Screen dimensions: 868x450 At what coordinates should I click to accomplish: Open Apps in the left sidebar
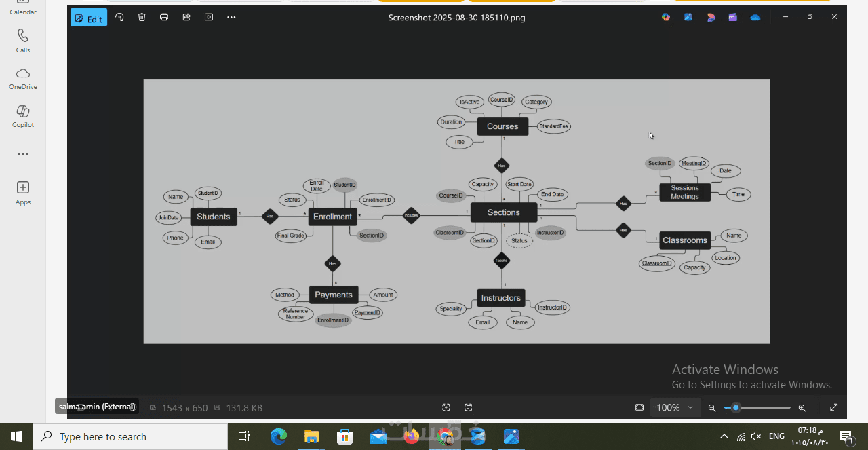click(23, 193)
